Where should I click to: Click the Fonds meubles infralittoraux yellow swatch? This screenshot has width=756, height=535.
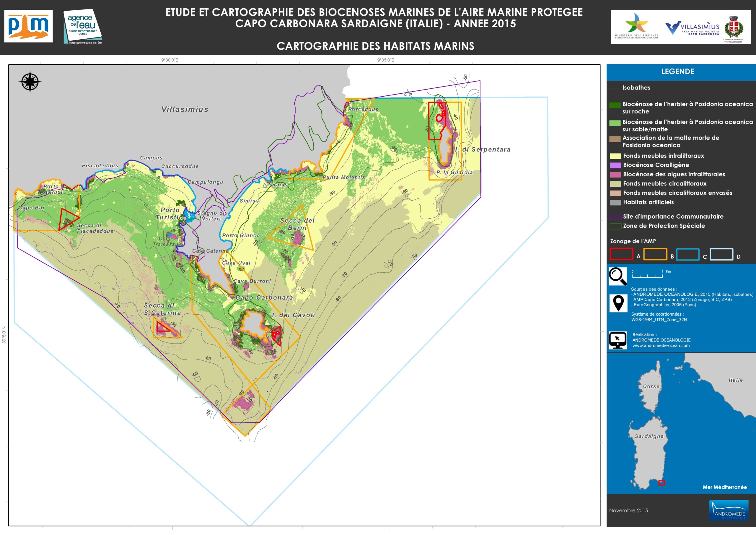click(x=615, y=156)
